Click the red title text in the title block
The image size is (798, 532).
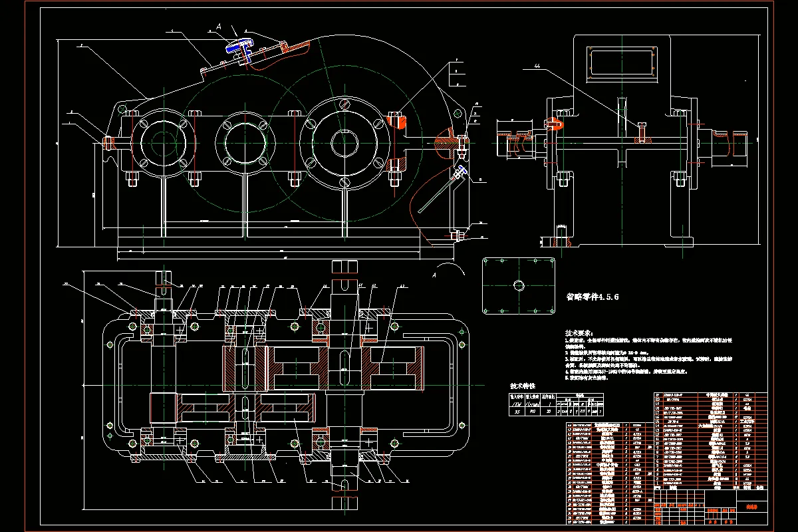pos(753,506)
